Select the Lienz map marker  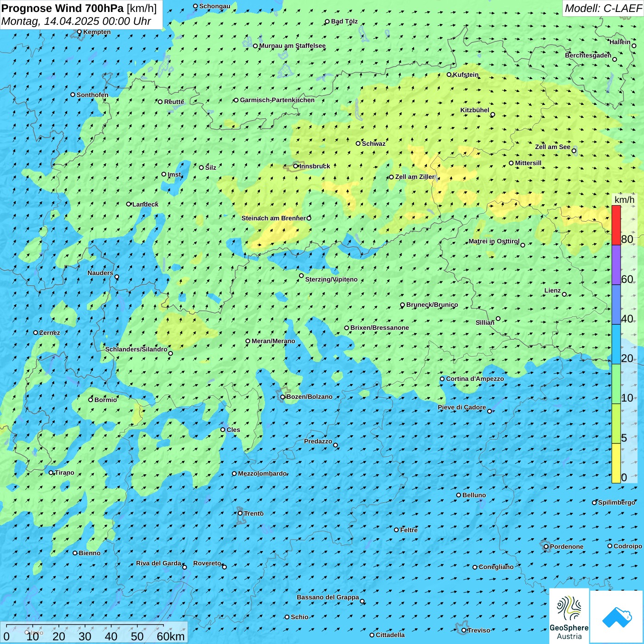(564, 294)
